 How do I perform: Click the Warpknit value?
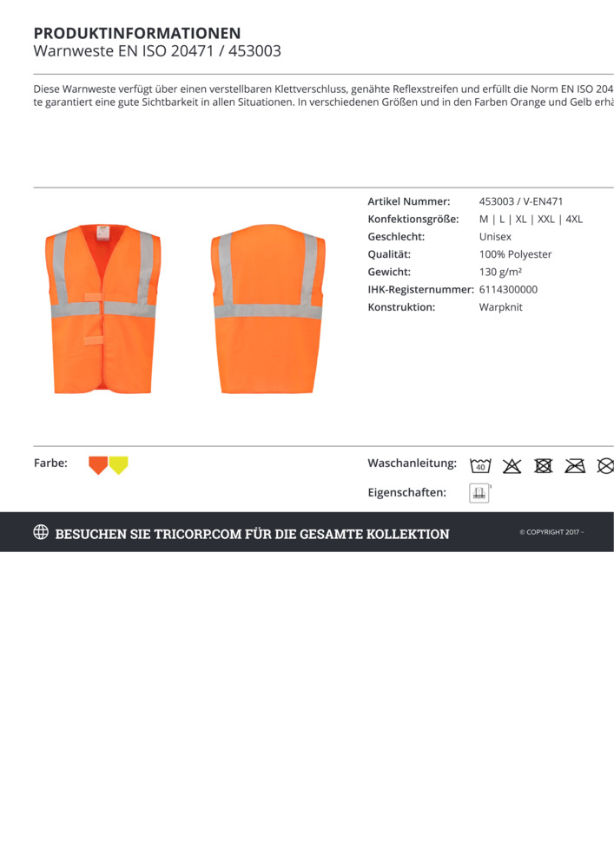[500, 307]
